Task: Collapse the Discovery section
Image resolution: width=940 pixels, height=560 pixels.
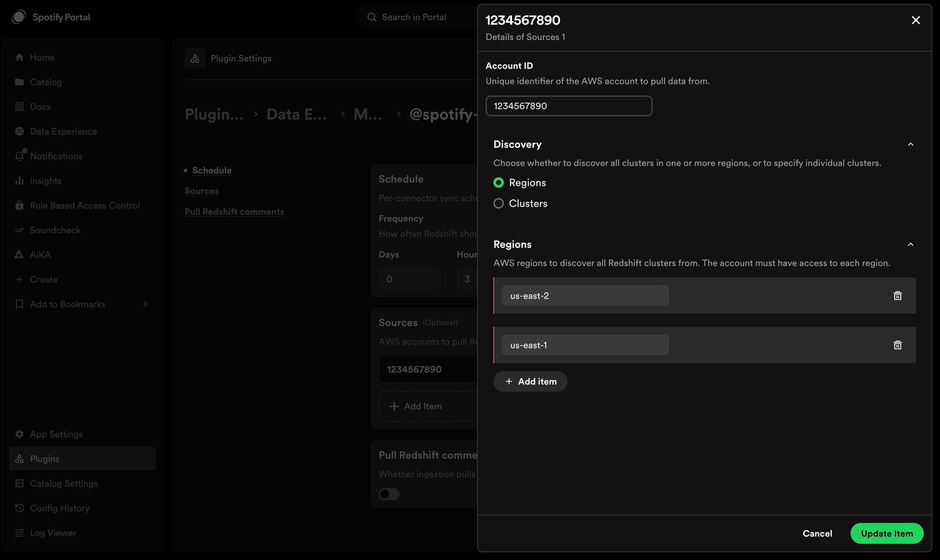Action: tap(910, 145)
